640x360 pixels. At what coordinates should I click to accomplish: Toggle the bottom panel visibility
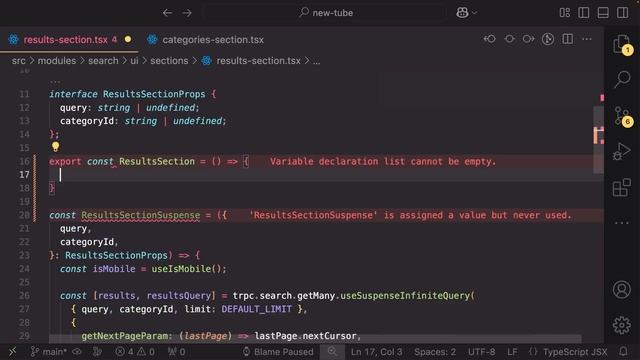[603, 13]
